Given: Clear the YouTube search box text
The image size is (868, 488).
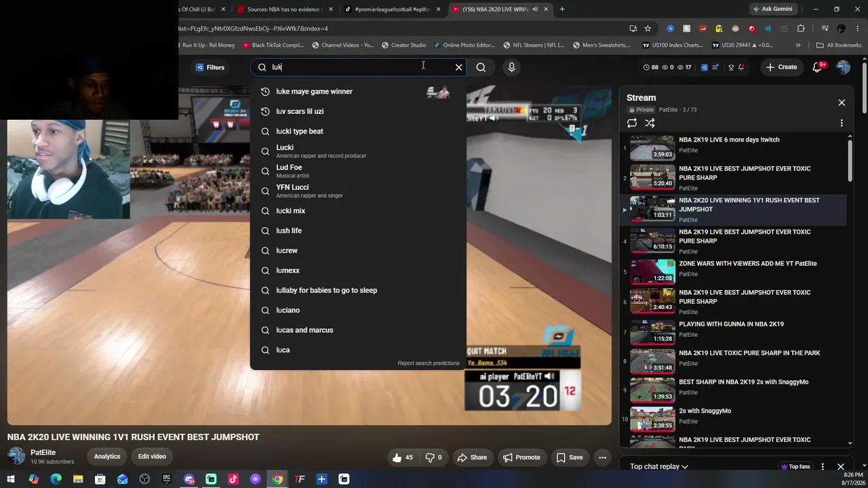Looking at the screenshot, I should tap(459, 67).
